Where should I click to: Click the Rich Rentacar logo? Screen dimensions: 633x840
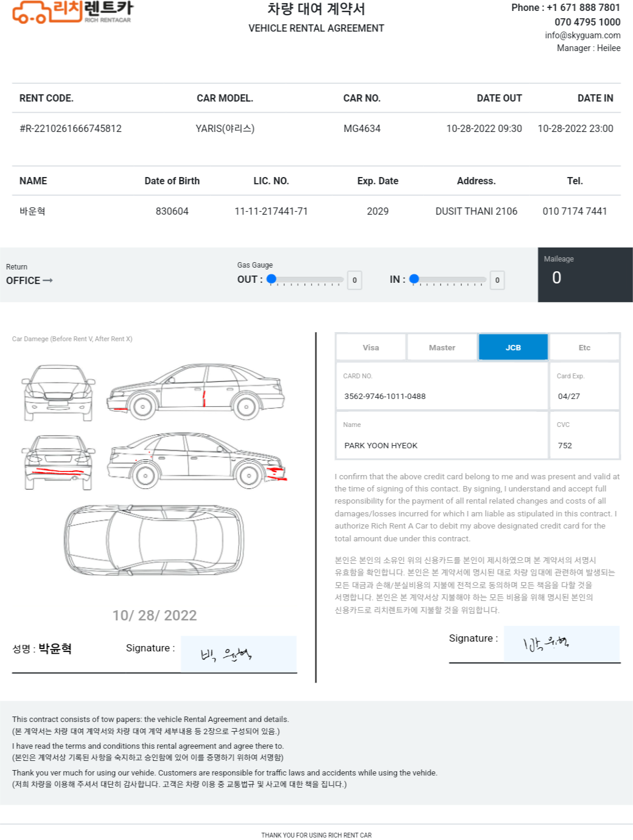click(73, 12)
